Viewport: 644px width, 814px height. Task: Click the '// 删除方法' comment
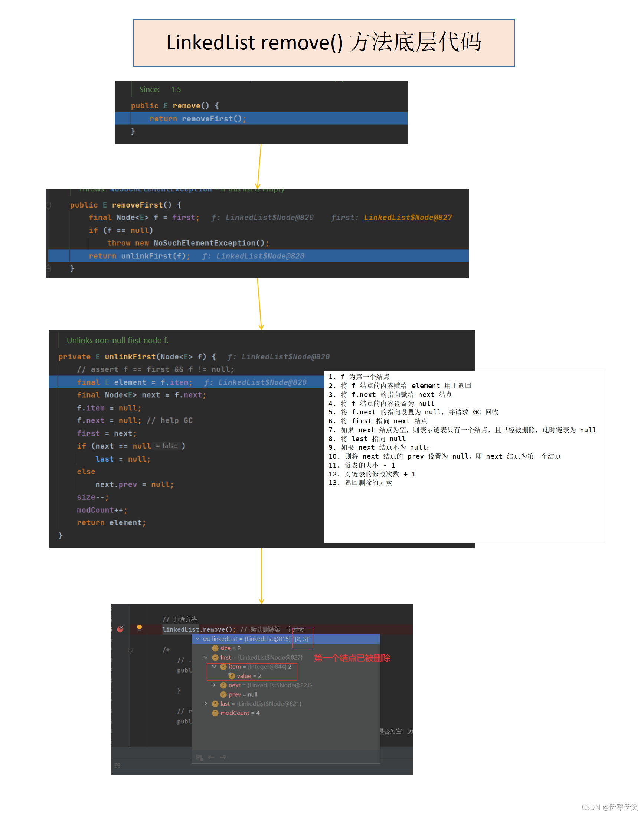[180, 619]
